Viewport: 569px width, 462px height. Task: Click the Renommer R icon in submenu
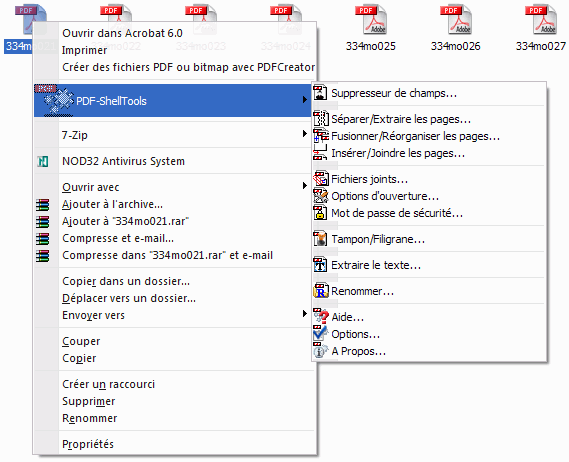[321, 291]
